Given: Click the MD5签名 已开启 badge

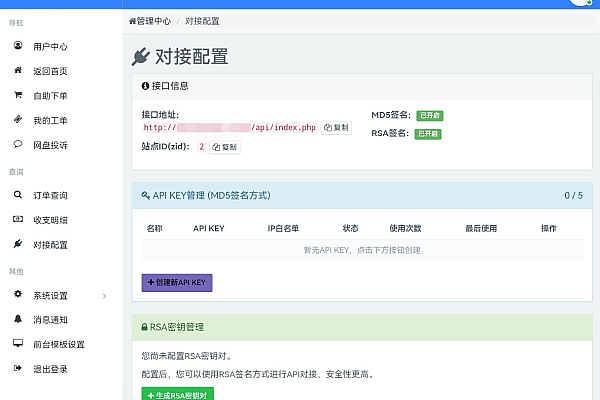Looking at the screenshot, I should [430, 115].
